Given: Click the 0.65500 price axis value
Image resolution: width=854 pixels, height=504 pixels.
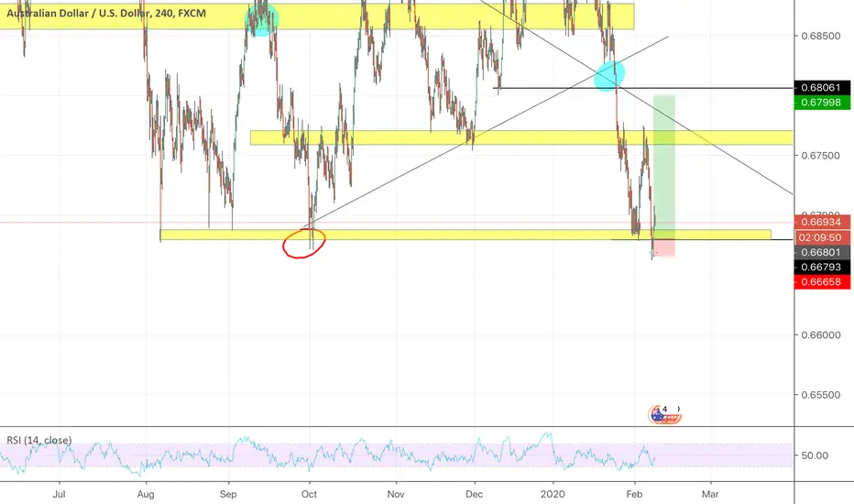Looking at the screenshot, I should [x=821, y=395].
